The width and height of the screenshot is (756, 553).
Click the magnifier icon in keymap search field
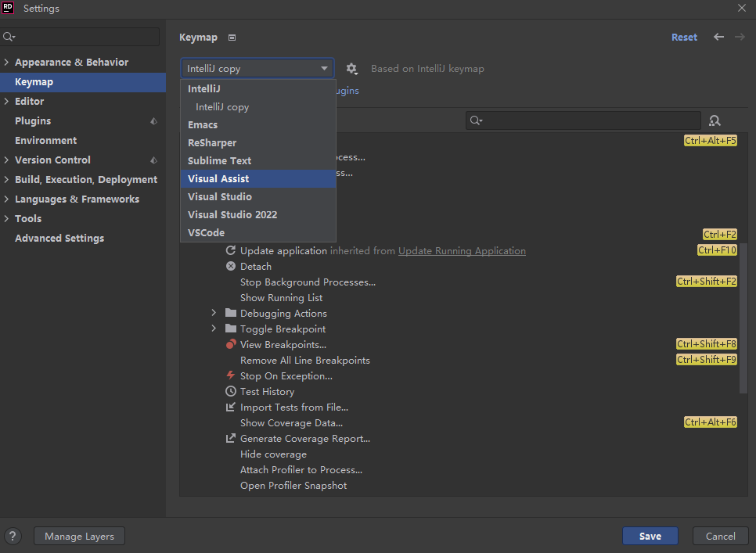pyautogui.click(x=476, y=120)
